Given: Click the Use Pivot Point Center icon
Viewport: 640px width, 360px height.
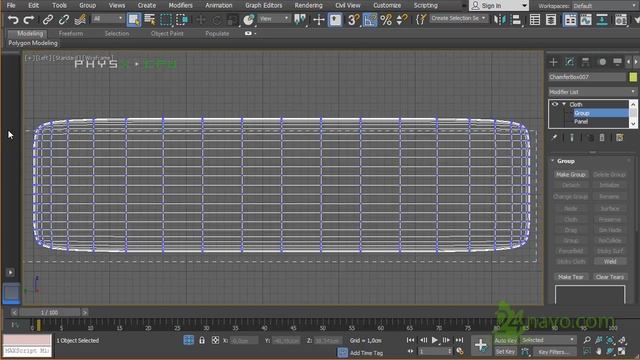Looking at the screenshot, I should tap(300, 20).
